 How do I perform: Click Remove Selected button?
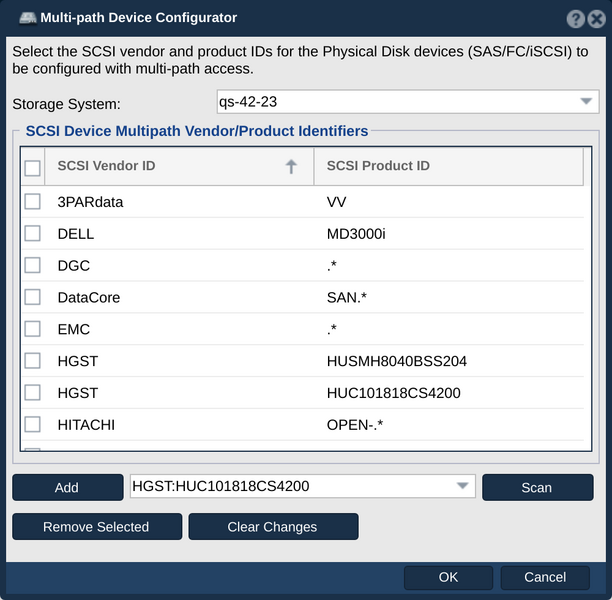coord(97,527)
